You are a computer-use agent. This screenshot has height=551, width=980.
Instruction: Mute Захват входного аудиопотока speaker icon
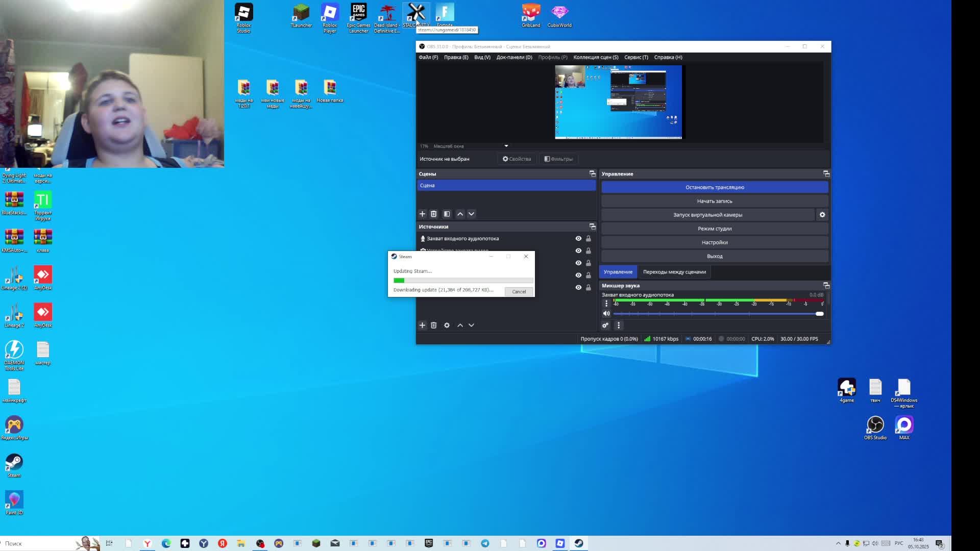pyautogui.click(x=606, y=314)
